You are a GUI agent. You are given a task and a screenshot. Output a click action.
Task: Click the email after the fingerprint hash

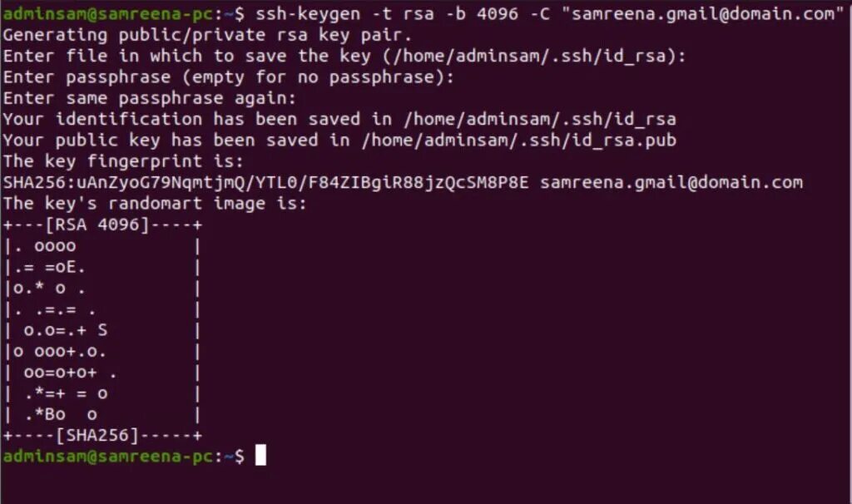(x=671, y=182)
